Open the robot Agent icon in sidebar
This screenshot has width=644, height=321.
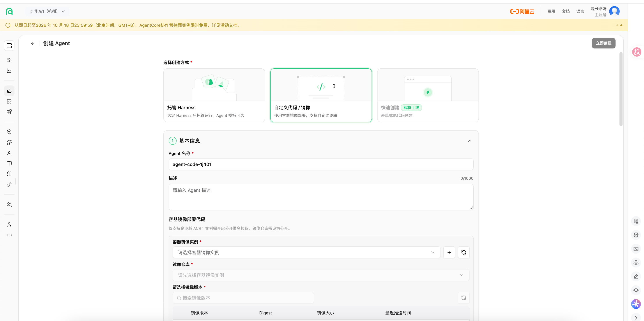pyautogui.click(x=9, y=91)
